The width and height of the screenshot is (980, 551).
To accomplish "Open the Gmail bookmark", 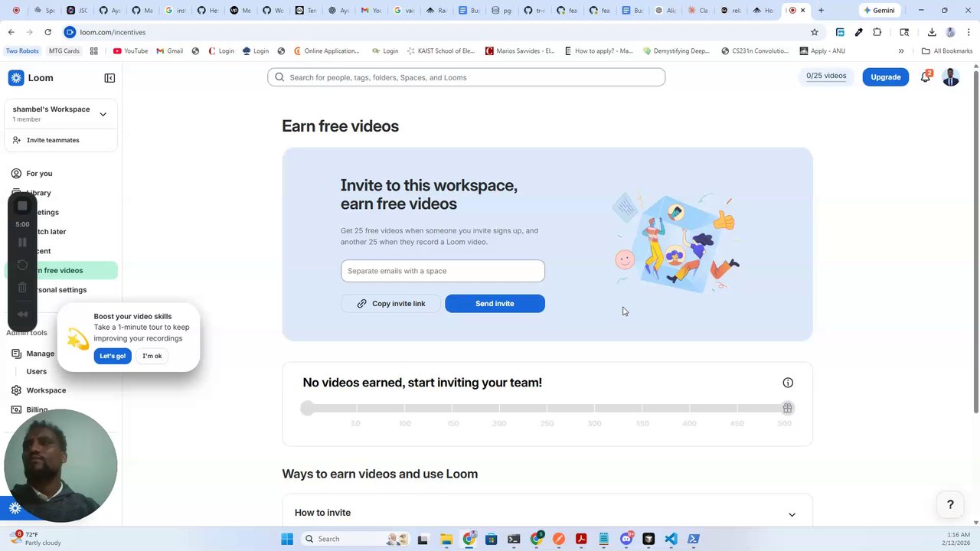I will (169, 51).
